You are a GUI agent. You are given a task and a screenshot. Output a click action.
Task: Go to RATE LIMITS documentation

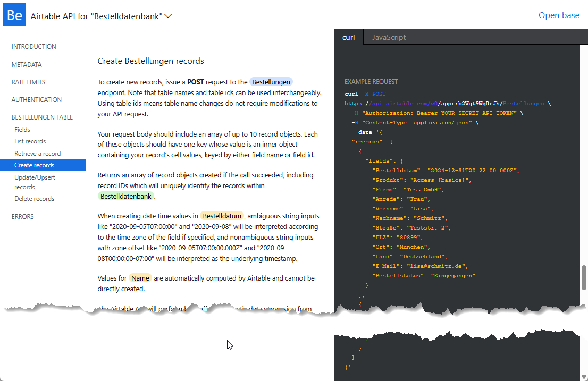click(28, 82)
